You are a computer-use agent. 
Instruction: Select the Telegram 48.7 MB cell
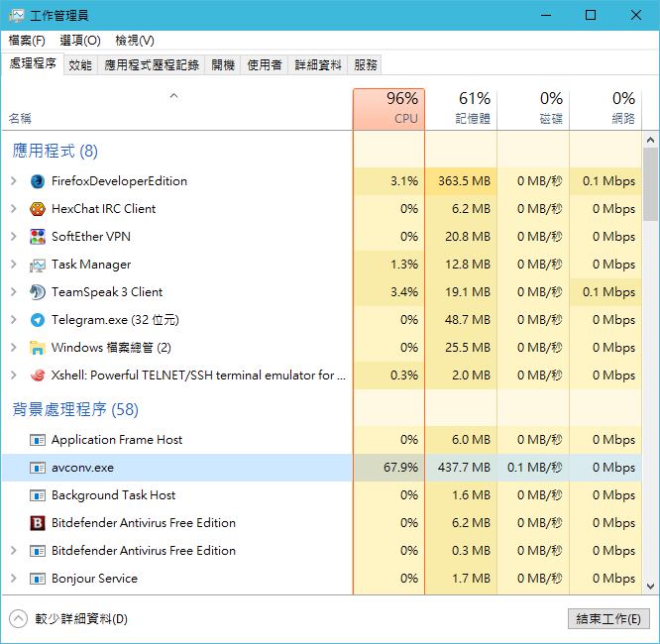pyautogui.click(x=461, y=320)
